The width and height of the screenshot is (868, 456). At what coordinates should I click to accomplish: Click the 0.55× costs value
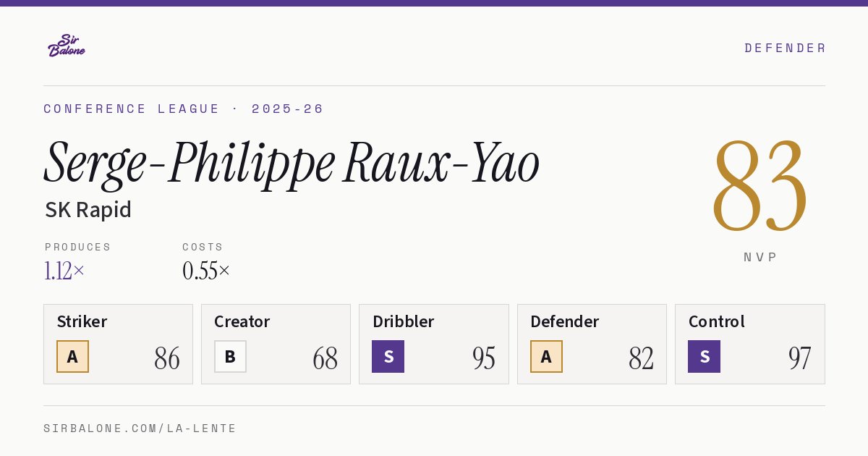click(x=206, y=271)
